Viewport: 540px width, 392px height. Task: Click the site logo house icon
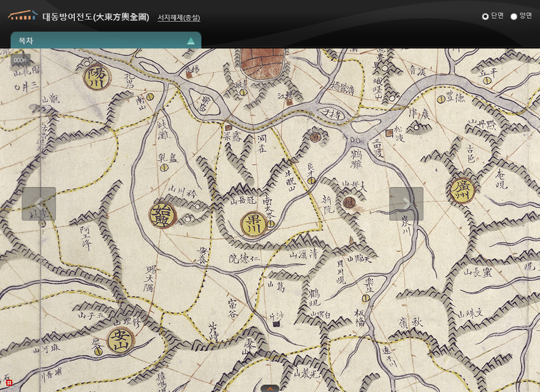(x=22, y=15)
